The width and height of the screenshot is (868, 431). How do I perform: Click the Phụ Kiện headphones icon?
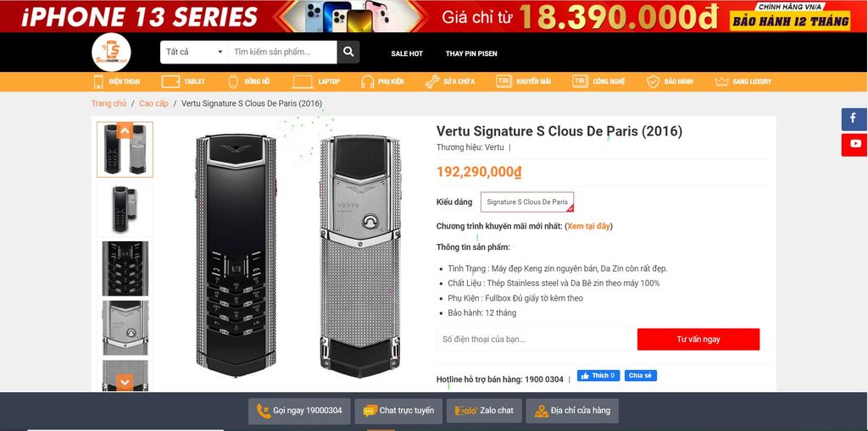(368, 82)
